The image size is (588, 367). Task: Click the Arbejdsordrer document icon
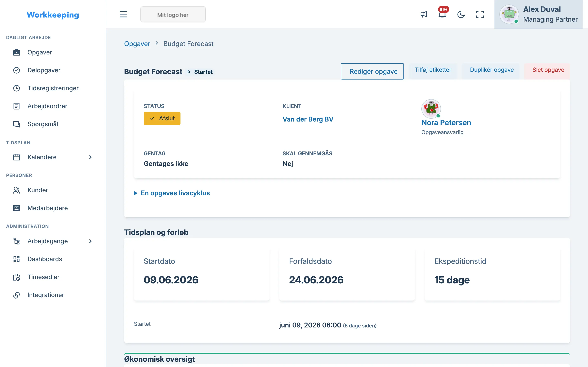17,106
